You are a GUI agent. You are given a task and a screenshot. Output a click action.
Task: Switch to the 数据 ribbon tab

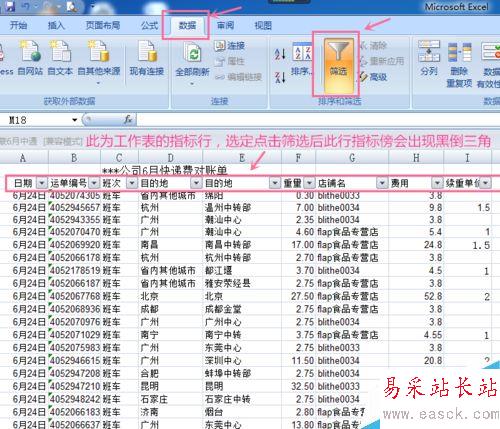point(187,25)
